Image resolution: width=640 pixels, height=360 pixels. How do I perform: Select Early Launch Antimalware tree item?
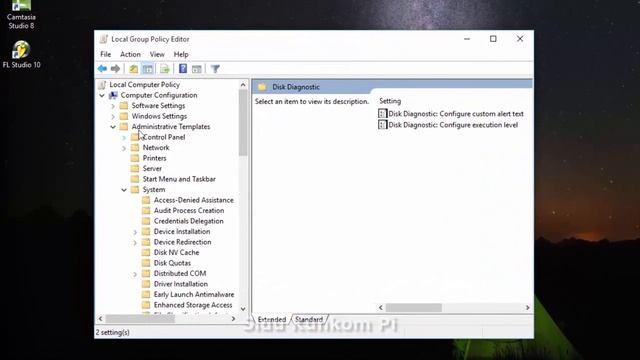click(194, 294)
